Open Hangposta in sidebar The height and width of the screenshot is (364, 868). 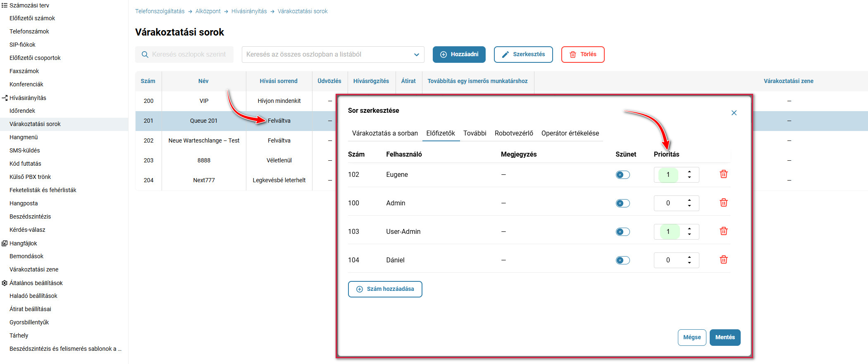click(x=24, y=203)
